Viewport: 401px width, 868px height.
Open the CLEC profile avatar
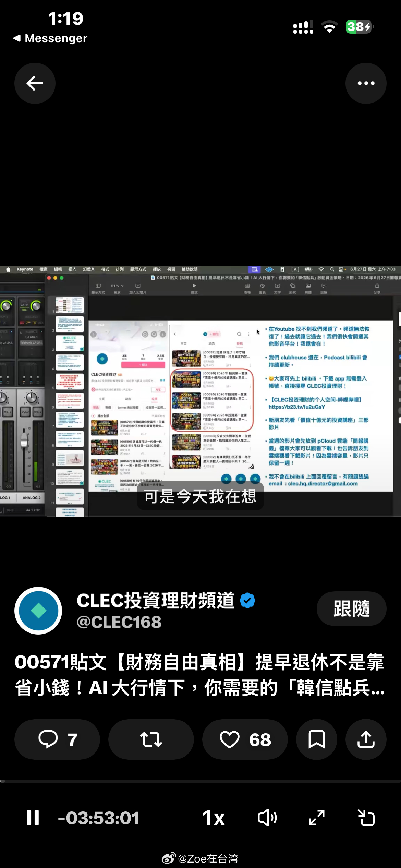pyautogui.click(x=38, y=611)
